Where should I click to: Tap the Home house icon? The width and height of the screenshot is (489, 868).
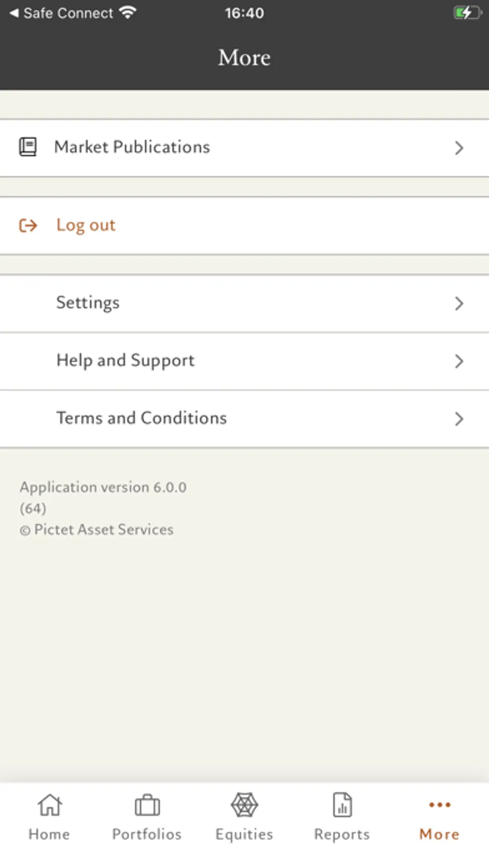point(49,805)
